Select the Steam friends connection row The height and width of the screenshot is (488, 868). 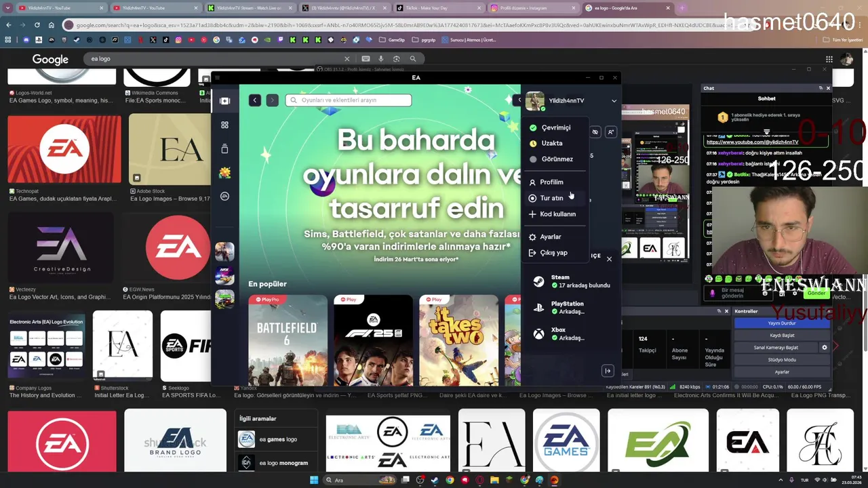572,281
